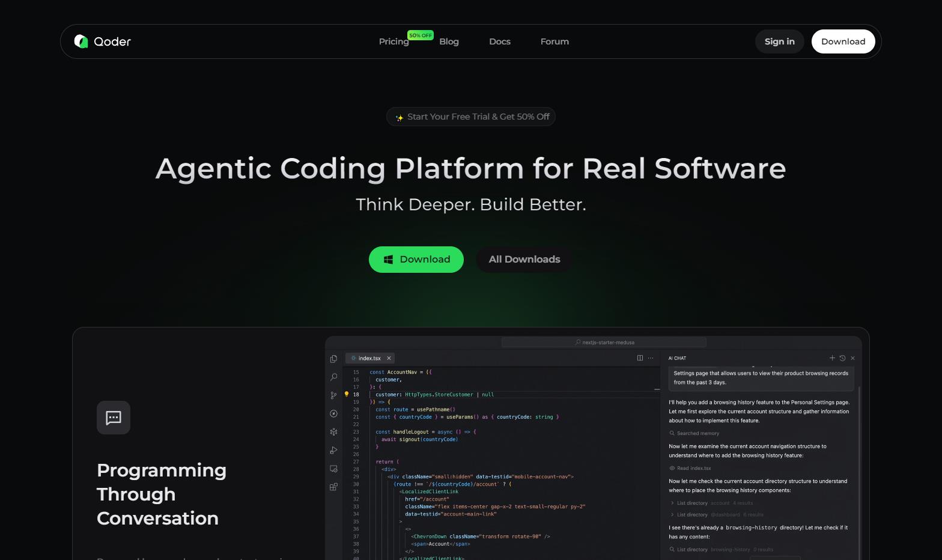Click the Qoder logo in the navbar
Viewport: 942px width, 560px height.
(x=102, y=41)
